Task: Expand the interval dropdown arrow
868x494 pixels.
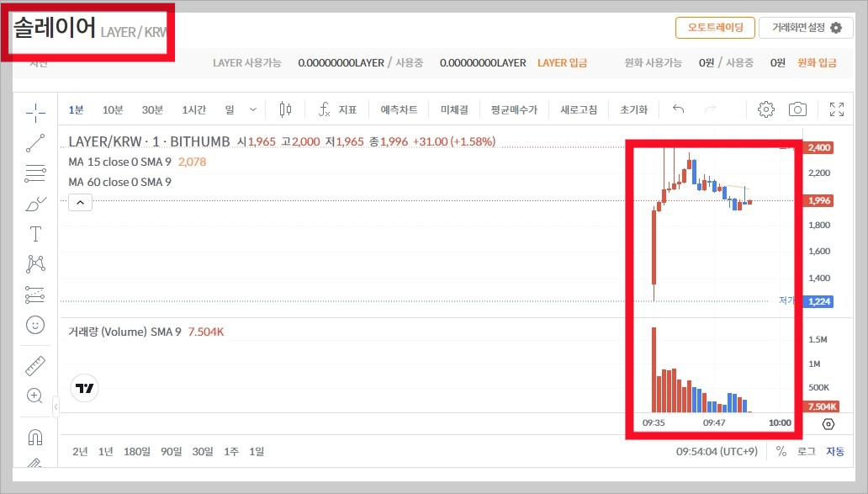Action: 253,109
